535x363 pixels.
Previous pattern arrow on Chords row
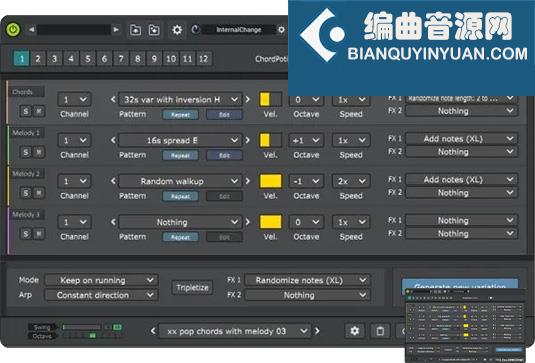113,100
